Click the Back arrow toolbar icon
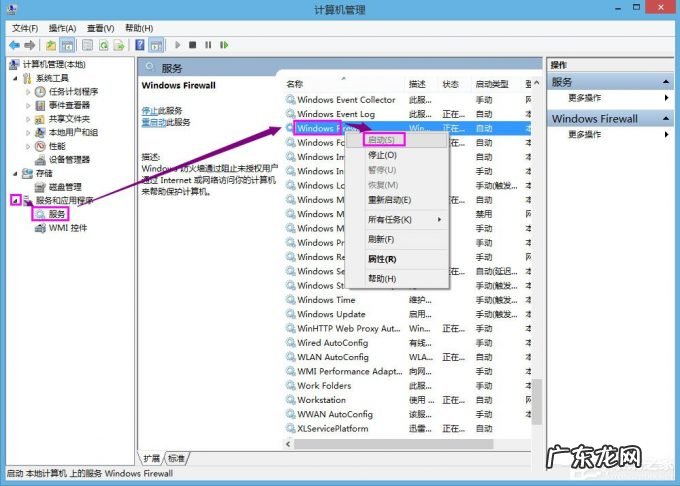Viewport: 680px width, 486px height. (14, 45)
